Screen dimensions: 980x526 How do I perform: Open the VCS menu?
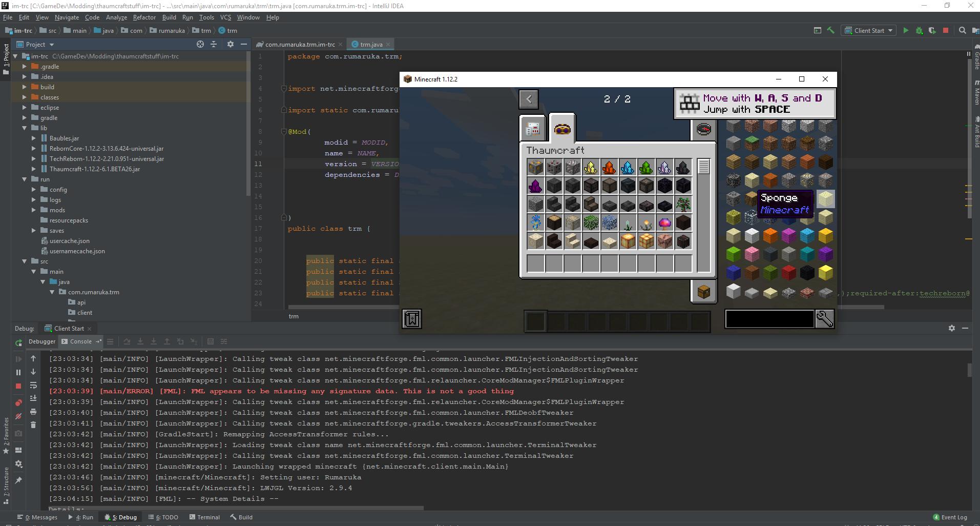pos(225,17)
